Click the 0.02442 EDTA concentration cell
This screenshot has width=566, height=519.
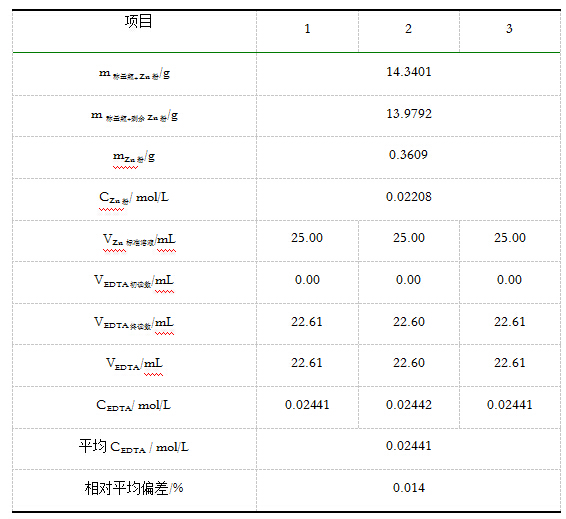(409, 408)
